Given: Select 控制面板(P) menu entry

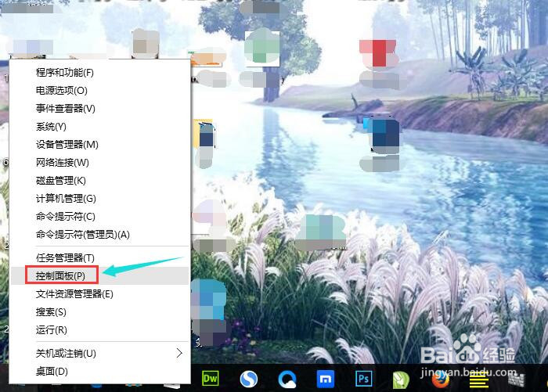Looking at the screenshot, I should coord(100,276).
